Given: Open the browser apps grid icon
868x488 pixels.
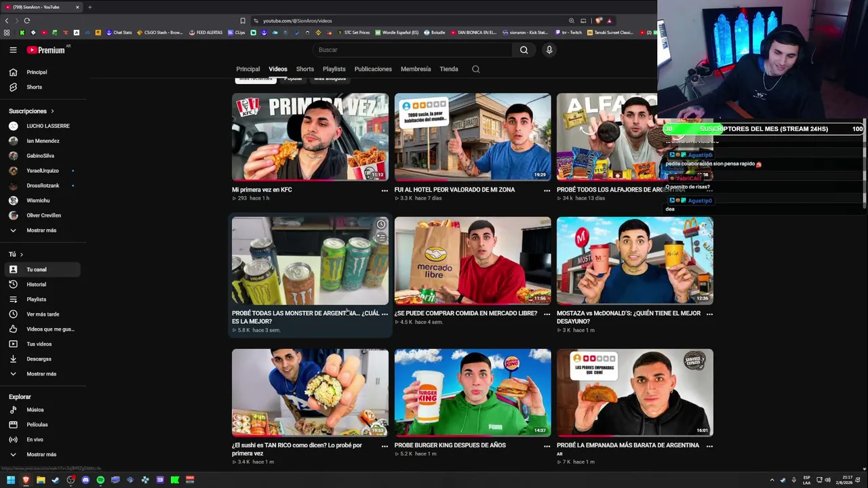Looking at the screenshot, I should tap(7, 33).
